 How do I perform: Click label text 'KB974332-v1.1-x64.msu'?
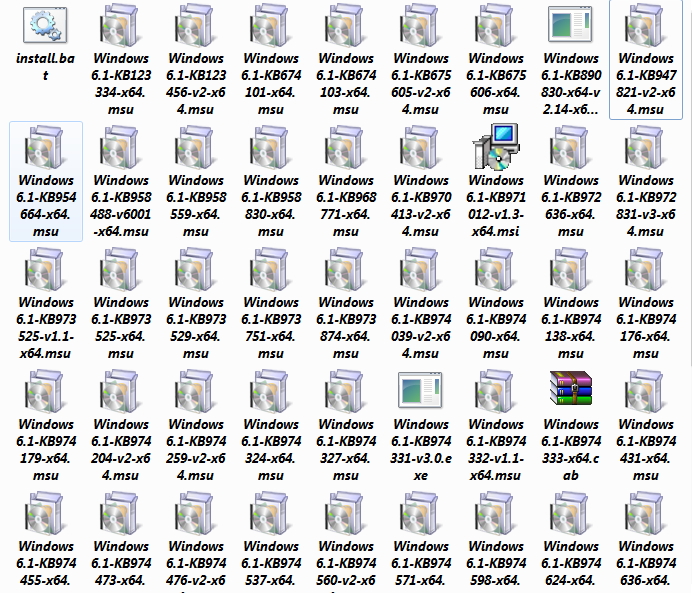(x=496, y=458)
